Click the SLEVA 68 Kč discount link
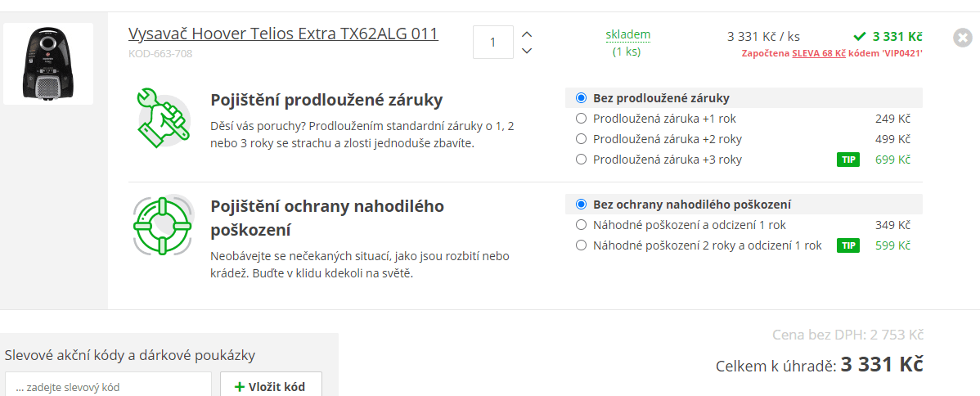This screenshot has height=396, width=980. point(819,53)
